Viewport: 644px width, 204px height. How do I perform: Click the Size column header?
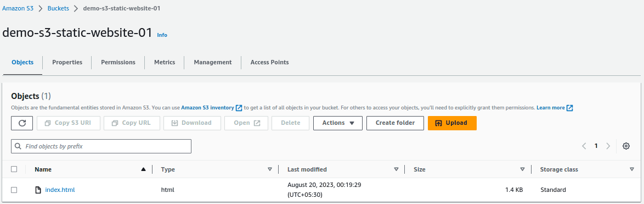pos(419,169)
